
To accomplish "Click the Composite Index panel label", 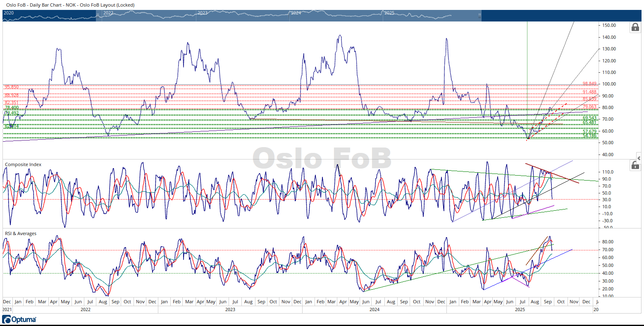I will [23, 164].
